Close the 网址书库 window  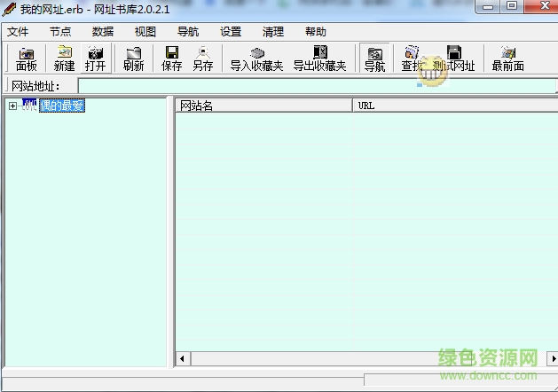(542, 6)
